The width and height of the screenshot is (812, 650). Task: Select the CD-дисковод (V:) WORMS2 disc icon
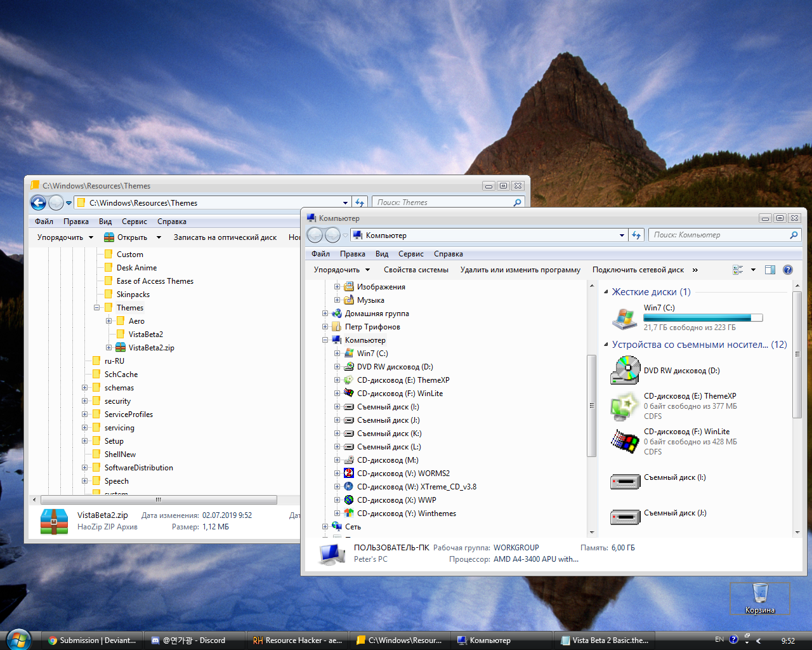coord(348,473)
